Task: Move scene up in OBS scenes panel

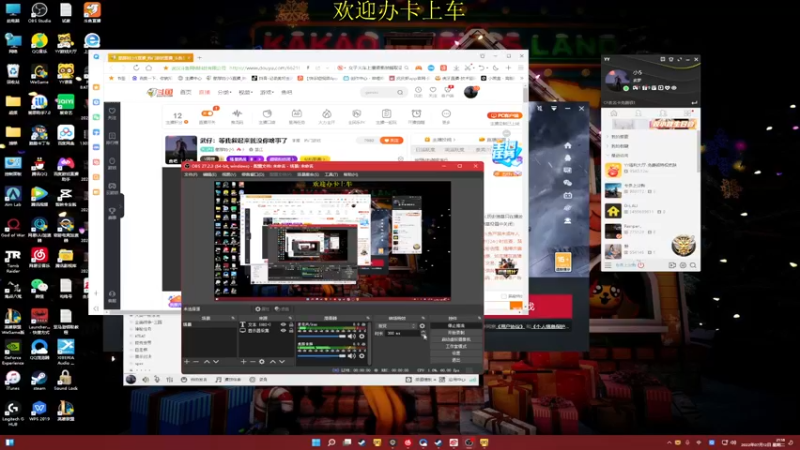Action: (207, 362)
